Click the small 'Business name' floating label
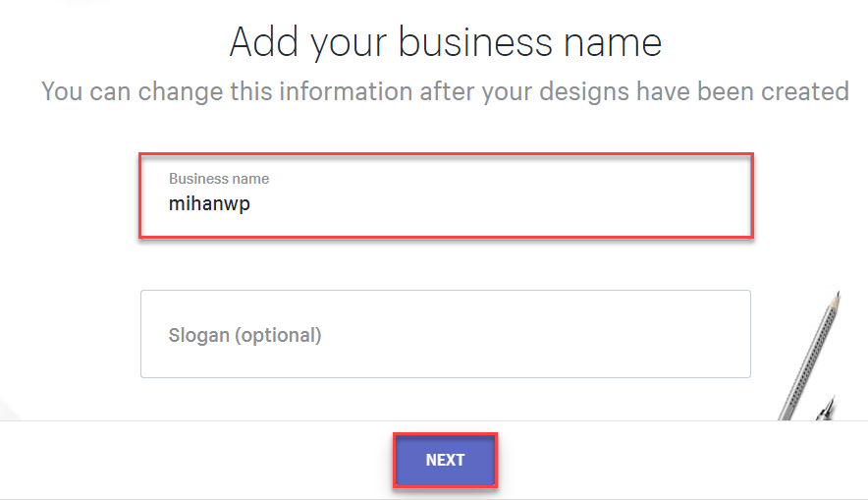This screenshot has width=868, height=500. (219, 179)
